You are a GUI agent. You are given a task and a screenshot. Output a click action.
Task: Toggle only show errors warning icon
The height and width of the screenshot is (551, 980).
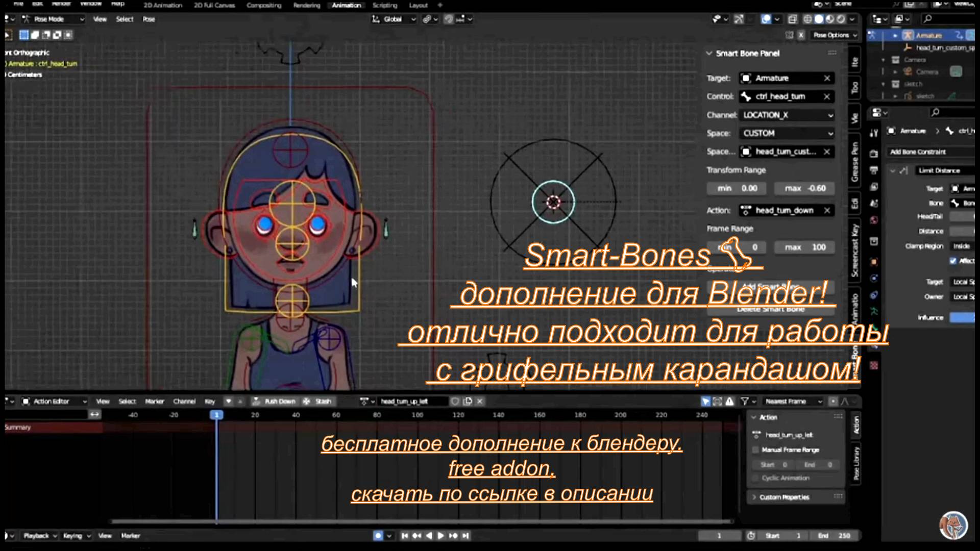click(x=730, y=401)
